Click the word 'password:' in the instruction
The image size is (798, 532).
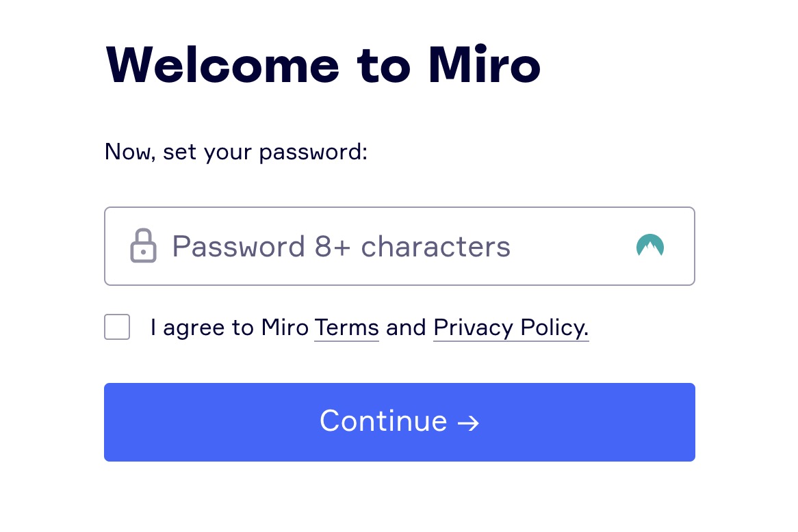point(313,152)
